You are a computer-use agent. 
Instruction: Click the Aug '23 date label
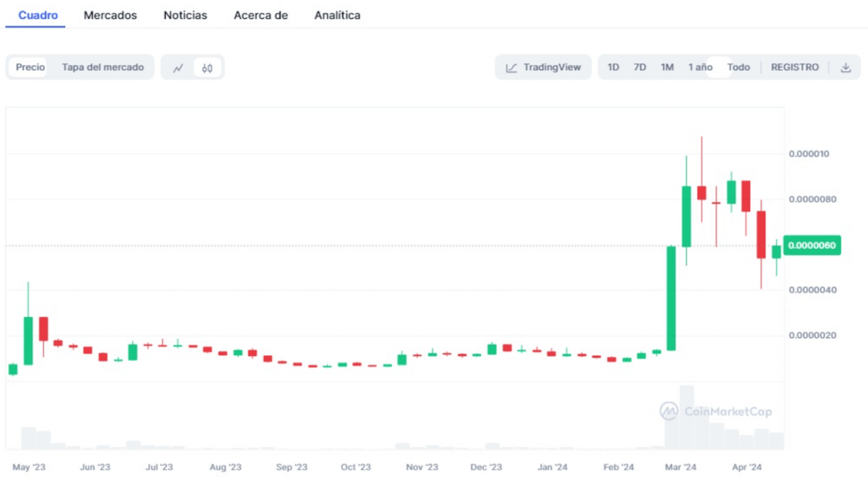(225, 467)
